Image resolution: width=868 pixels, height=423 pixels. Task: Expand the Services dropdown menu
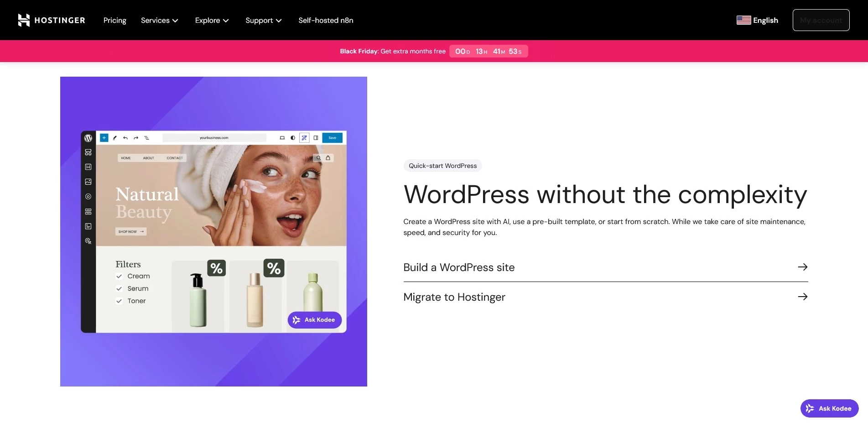(159, 20)
